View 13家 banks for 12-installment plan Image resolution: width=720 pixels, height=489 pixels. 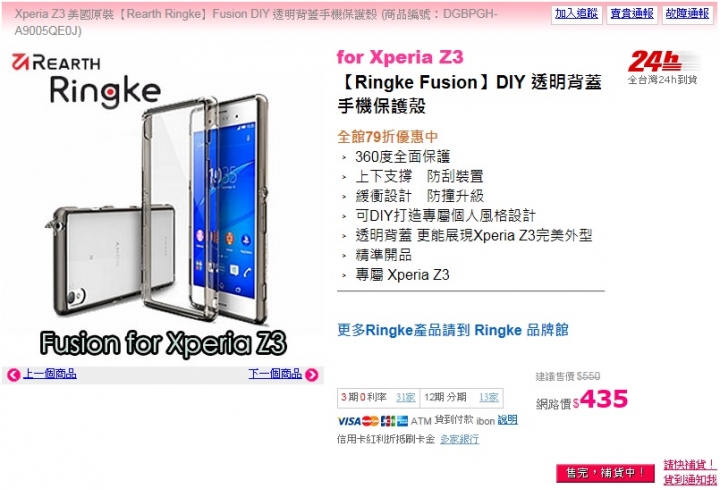tap(489, 398)
